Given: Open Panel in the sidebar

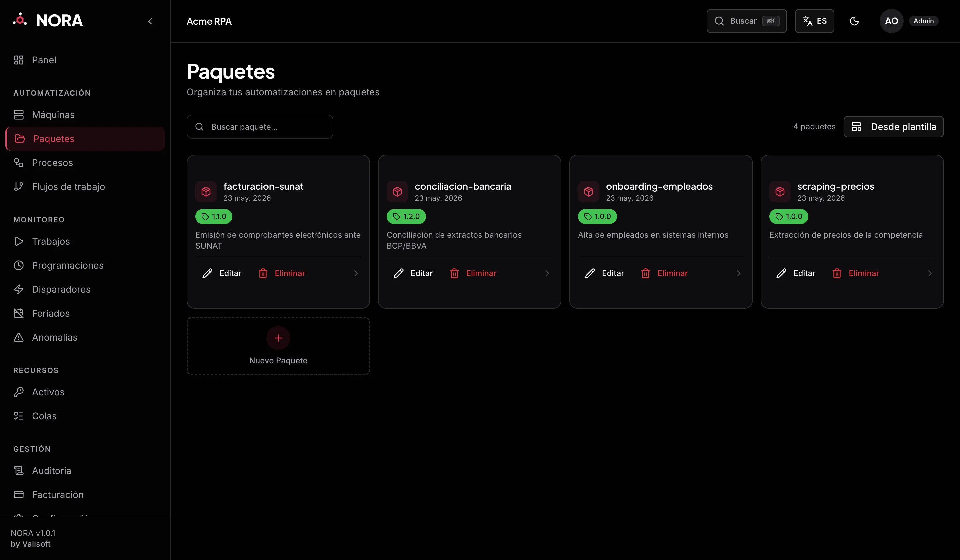Looking at the screenshot, I should (85, 60).
